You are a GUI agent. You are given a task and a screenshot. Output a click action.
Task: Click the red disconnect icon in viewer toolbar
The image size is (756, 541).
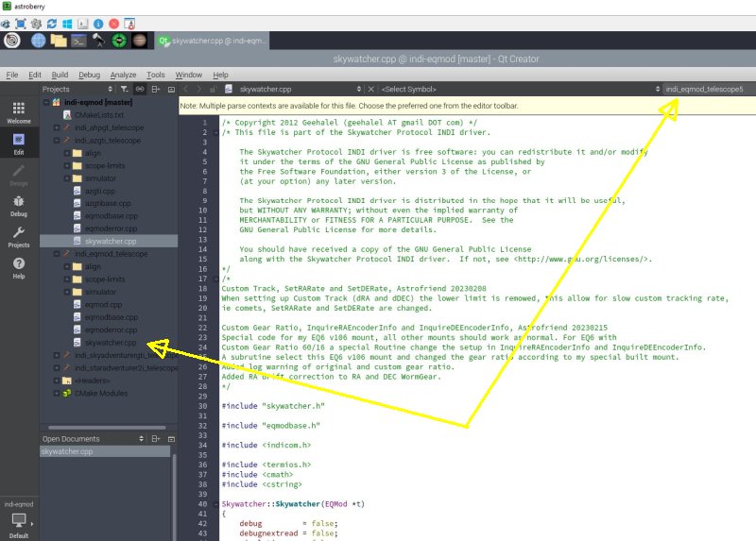[113, 24]
